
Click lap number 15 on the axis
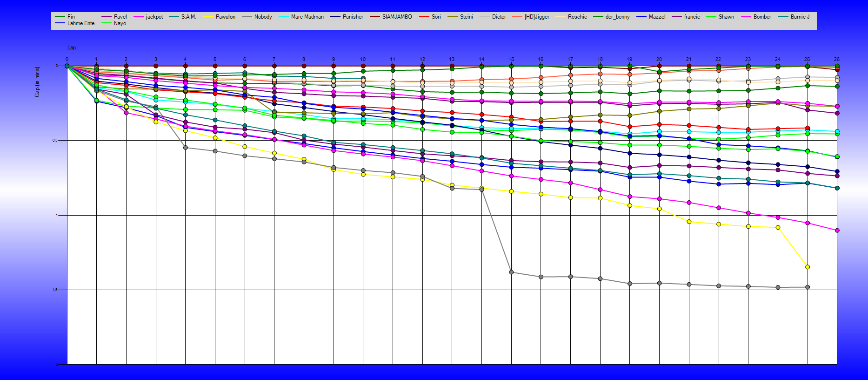point(511,60)
